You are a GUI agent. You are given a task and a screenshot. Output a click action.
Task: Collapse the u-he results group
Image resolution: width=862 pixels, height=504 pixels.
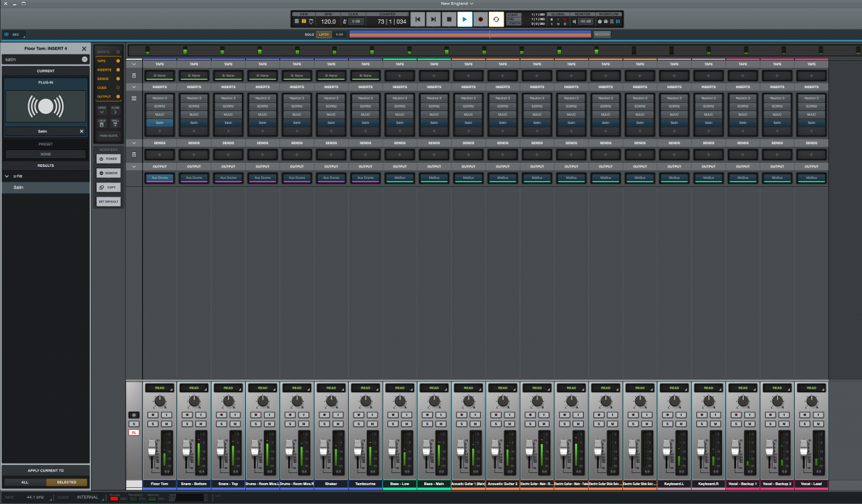click(7, 176)
